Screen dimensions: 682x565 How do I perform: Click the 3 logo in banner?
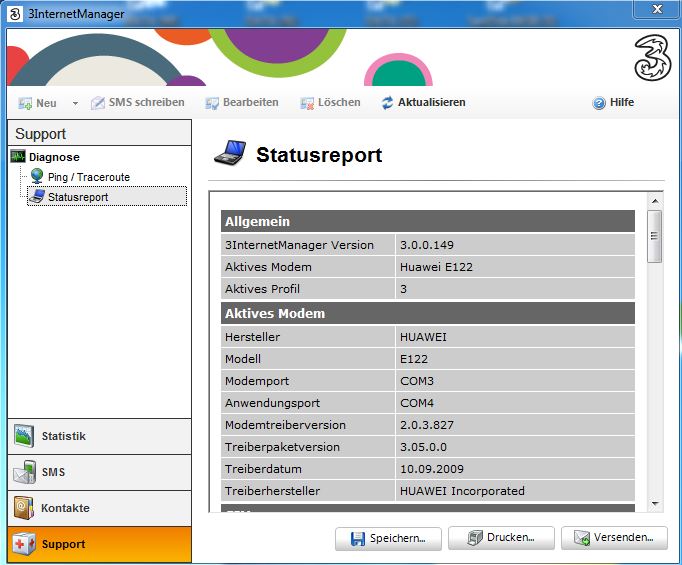[652, 58]
